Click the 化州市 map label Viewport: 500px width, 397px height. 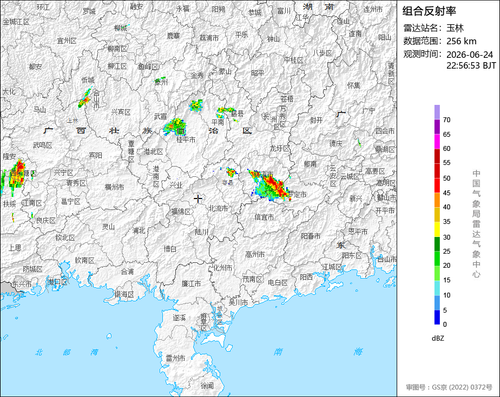222,268
